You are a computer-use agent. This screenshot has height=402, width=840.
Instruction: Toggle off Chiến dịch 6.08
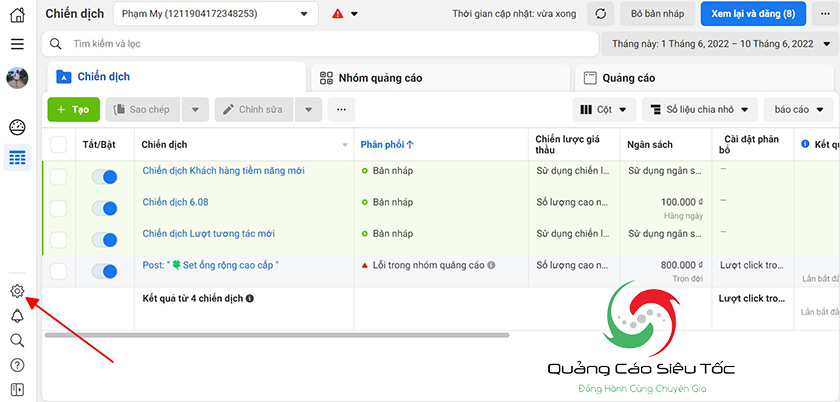click(104, 209)
